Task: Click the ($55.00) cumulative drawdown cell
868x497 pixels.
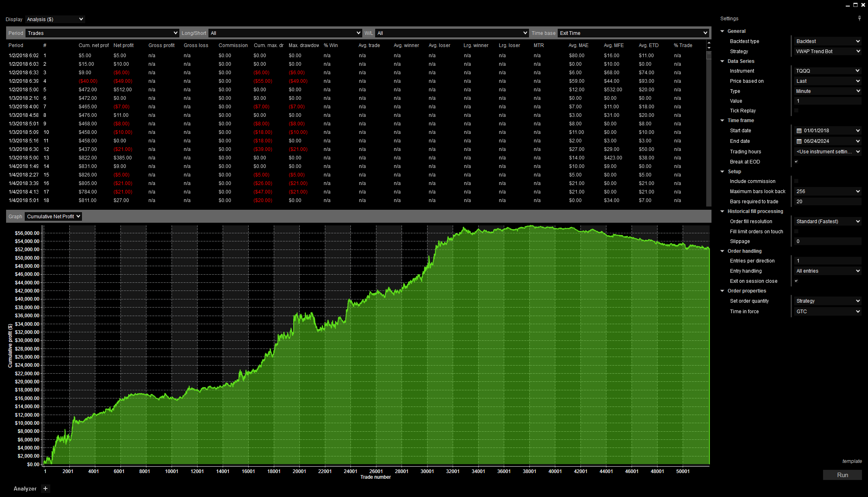Action: [x=263, y=81]
